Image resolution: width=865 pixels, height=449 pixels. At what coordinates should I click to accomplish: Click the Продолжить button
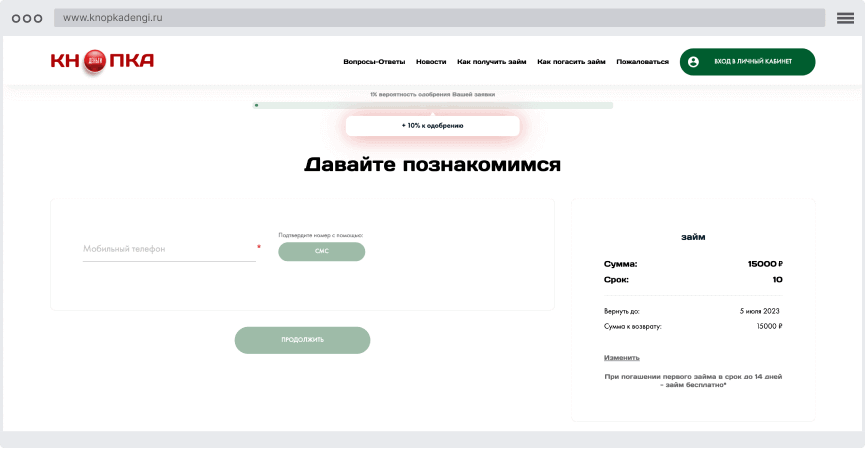click(x=302, y=340)
